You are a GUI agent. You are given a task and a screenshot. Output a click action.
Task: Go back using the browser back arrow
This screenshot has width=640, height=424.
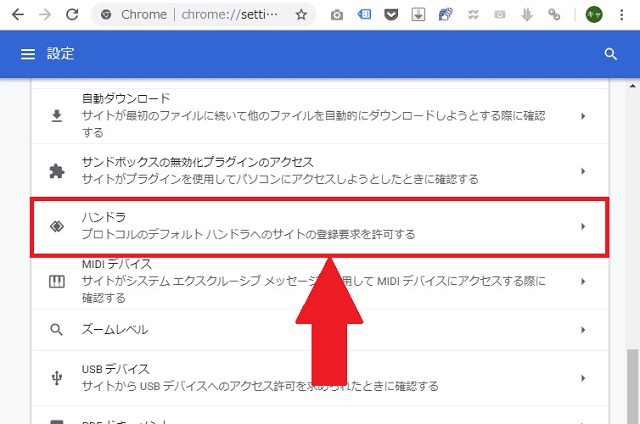[18, 15]
